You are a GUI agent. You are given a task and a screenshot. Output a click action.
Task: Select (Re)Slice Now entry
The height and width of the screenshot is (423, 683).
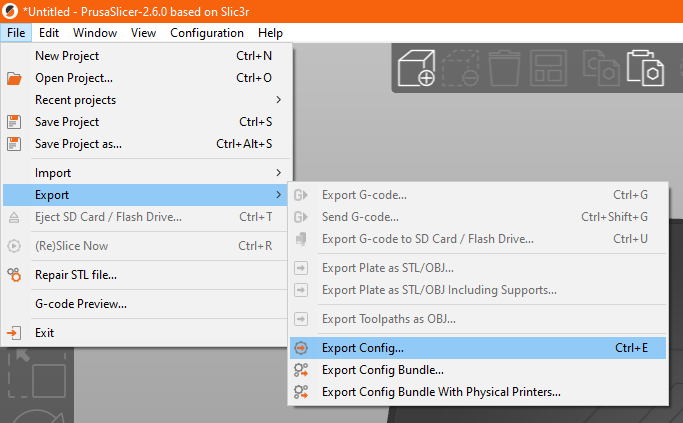click(147, 246)
